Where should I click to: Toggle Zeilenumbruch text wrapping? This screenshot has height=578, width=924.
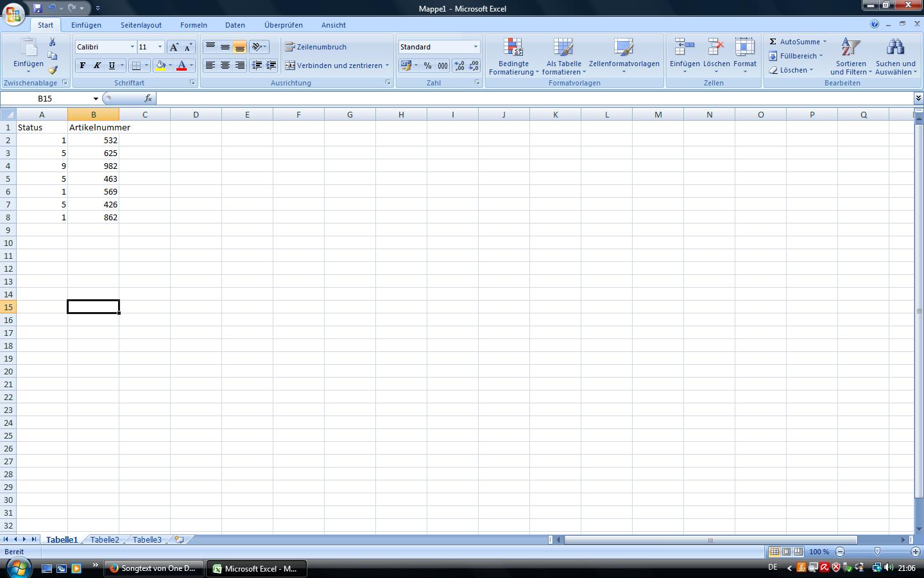[316, 47]
